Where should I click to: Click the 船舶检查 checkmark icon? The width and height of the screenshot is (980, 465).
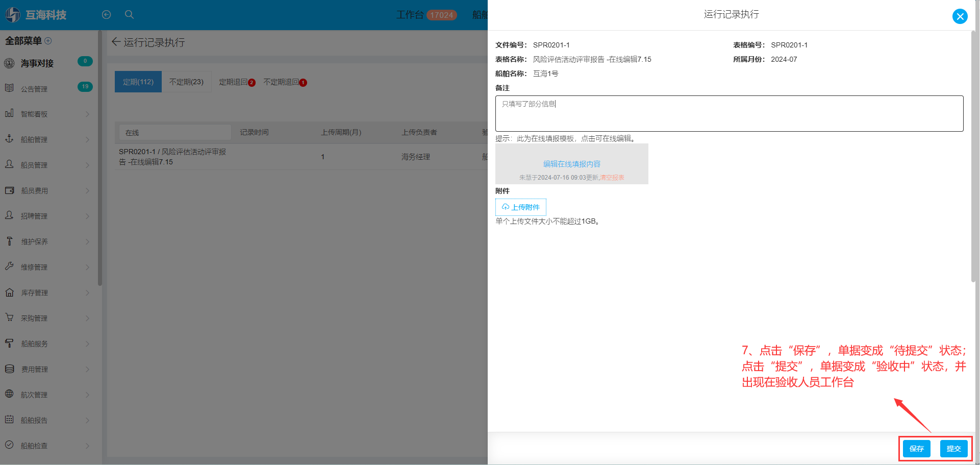pyautogui.click(x=9, y=445)
